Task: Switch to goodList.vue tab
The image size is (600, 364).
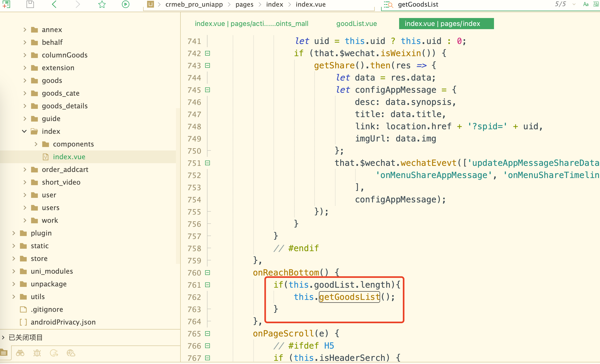Action: [x=356, y=24]
